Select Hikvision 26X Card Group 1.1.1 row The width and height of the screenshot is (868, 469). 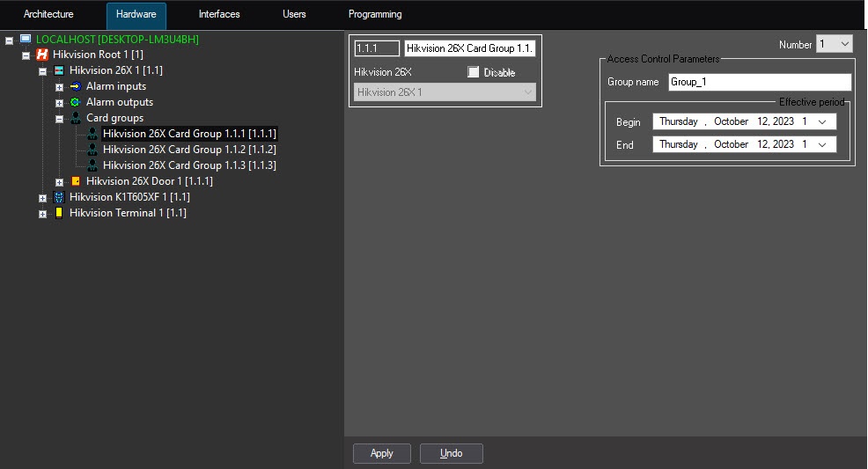tap(189, 134)
